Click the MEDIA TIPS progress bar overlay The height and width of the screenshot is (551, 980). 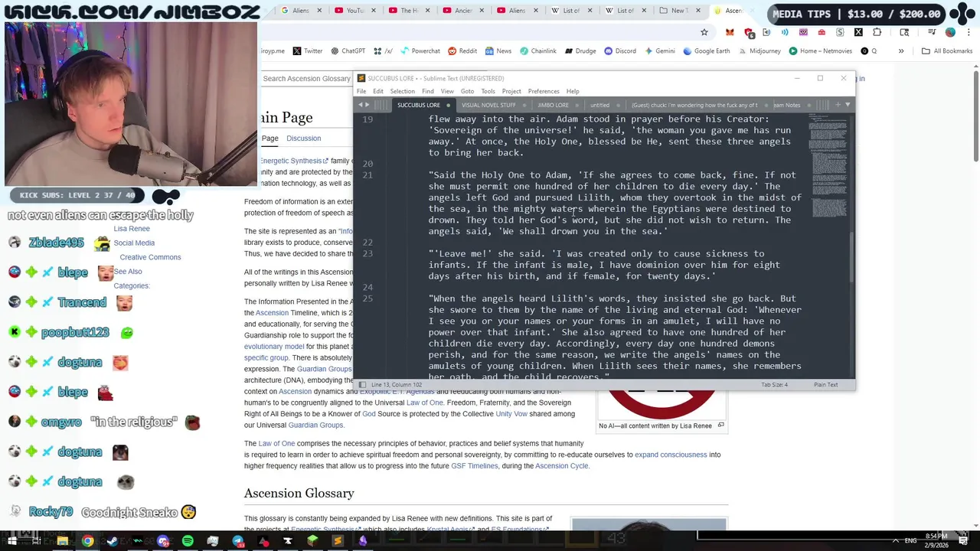(x=856, y=14)
